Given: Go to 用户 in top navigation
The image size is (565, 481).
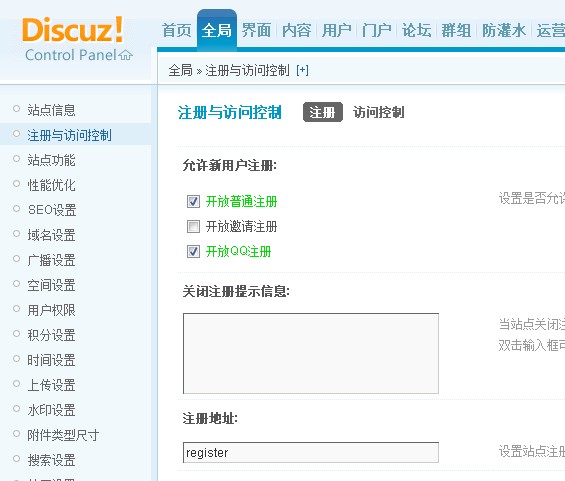Looking at the screenshot, I should (337, 30).
